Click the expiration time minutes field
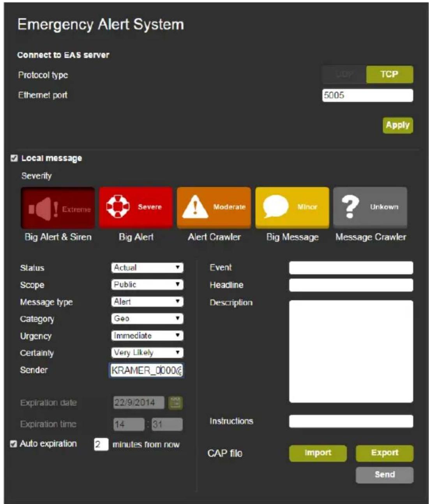 pyautogui.click(x=167, y=424)
